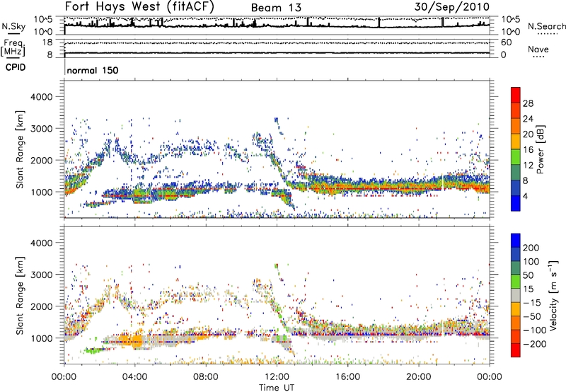
Task: Select the 'Freq. [MHz]' label
Action: click(x=13, y=47)
